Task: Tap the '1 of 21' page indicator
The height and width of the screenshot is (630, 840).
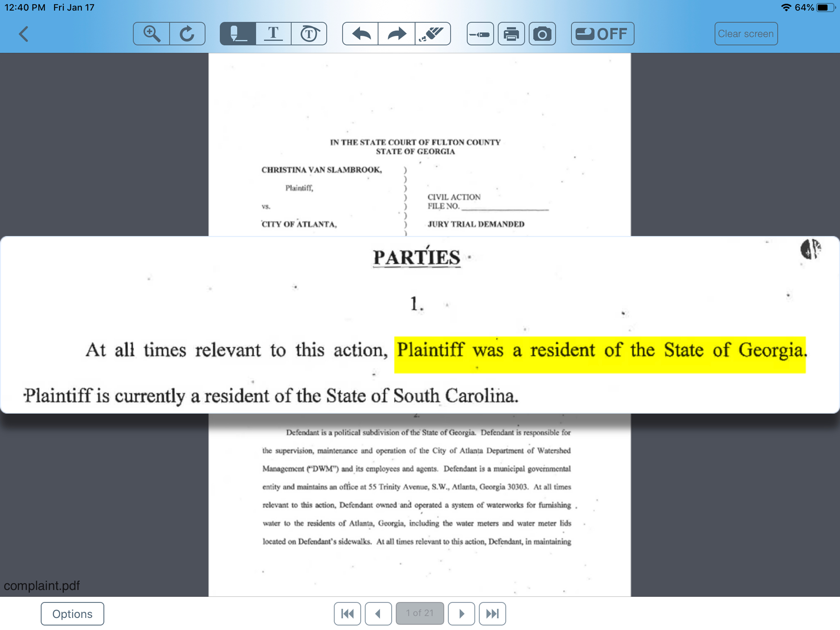Action: (x=420, y=613)
